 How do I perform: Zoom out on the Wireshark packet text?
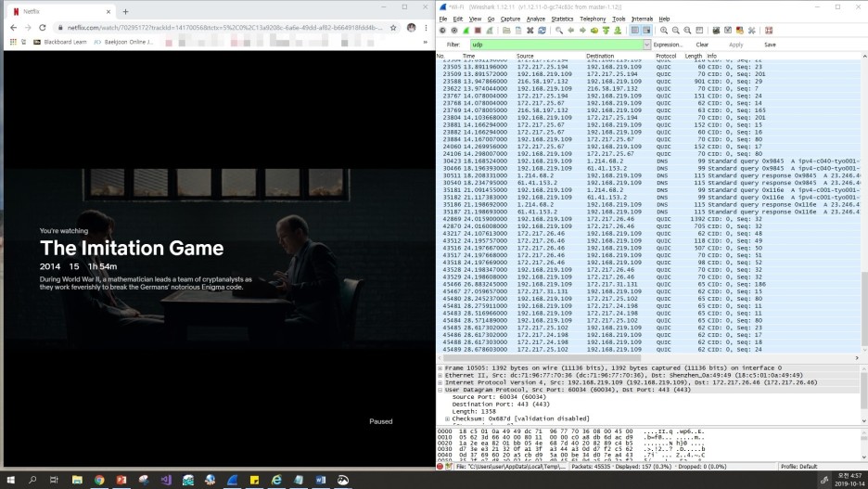(x=675, y=31)
